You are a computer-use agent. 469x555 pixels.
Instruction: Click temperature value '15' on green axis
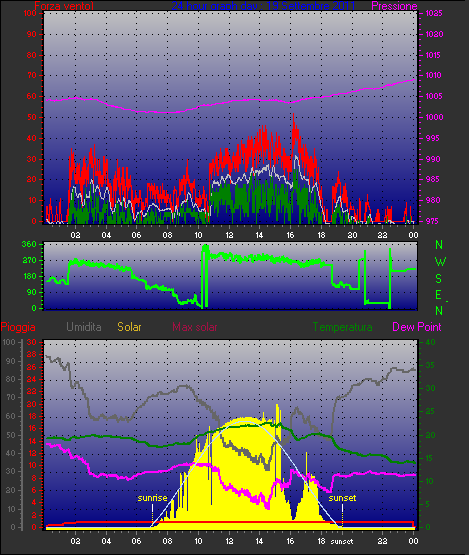pyautogui.click(x=430, y=458)
